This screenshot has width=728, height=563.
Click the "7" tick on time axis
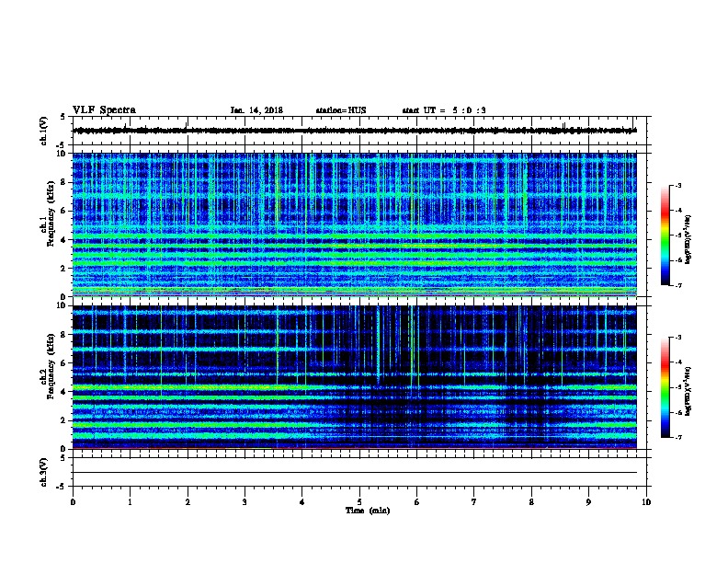tap(474, 502)
